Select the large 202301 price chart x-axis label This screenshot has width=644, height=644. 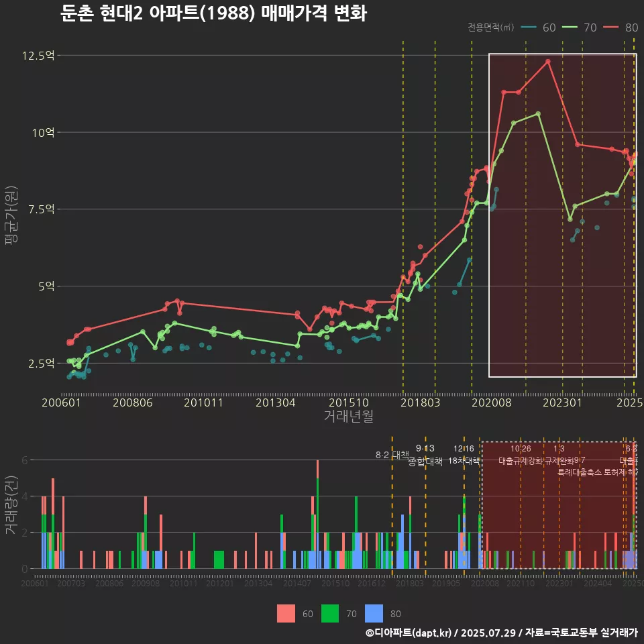(x=563, y=402)
